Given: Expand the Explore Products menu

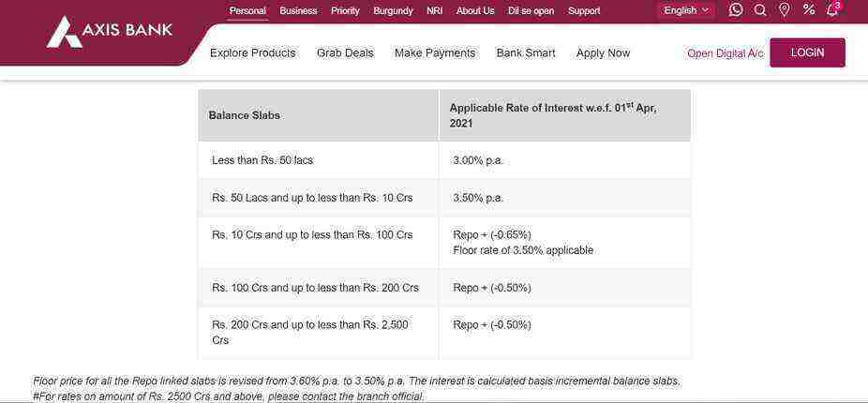Looking at the screenshot, I should coord(252,52).
